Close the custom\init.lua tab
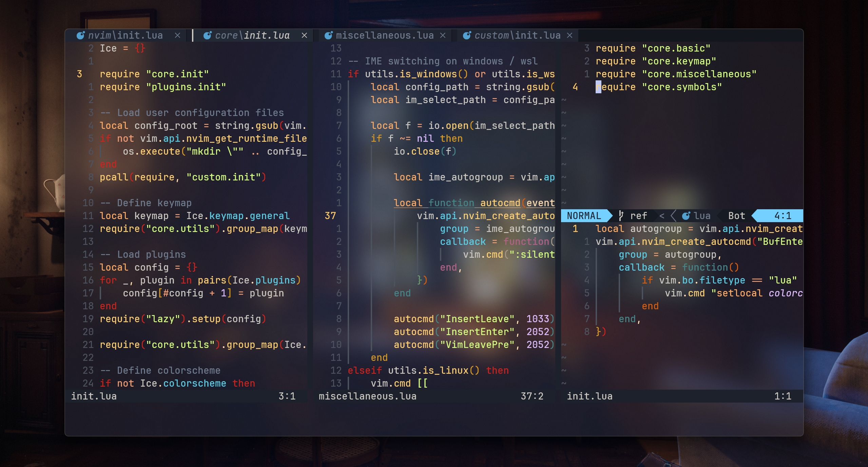 tap(570, 36)
